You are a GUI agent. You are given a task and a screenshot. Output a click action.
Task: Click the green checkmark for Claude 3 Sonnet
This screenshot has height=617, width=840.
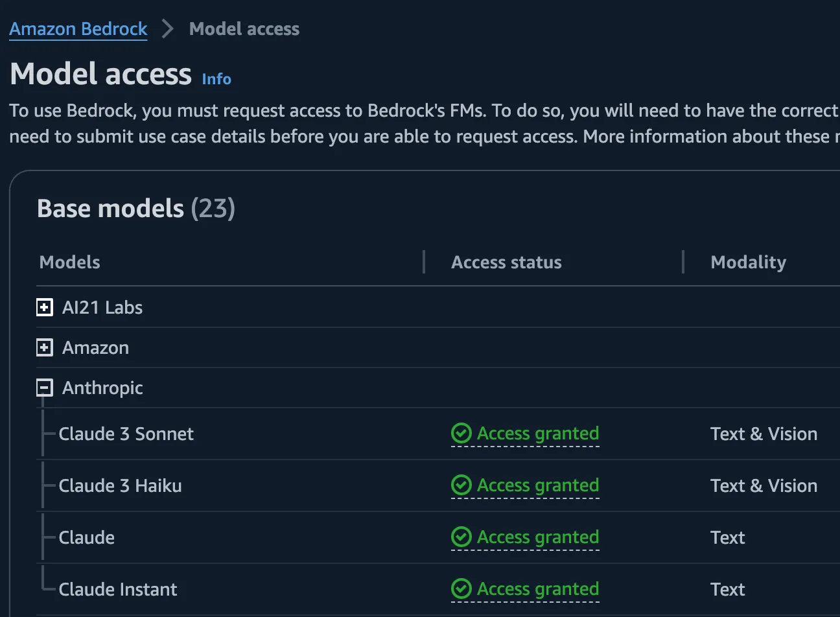461,434
